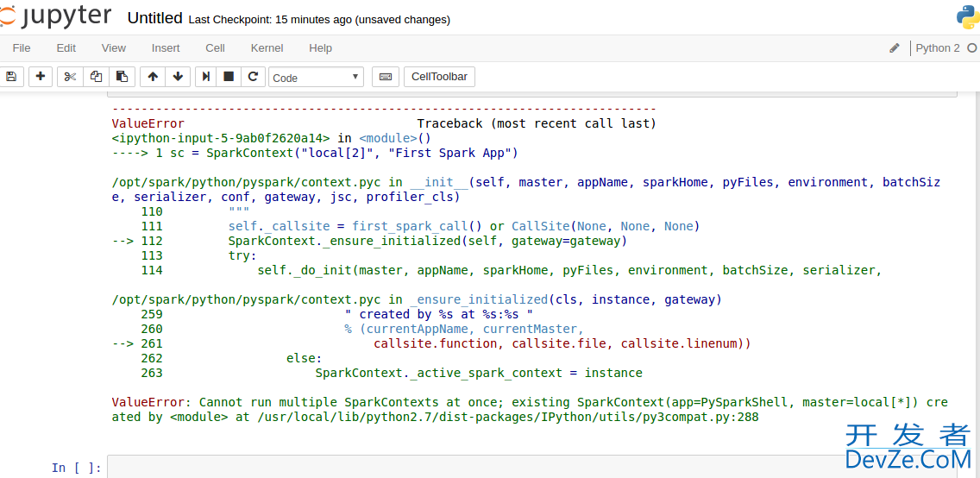Open the File menu
This screenshot has height=478, width=980.
(x=22, y=48)
